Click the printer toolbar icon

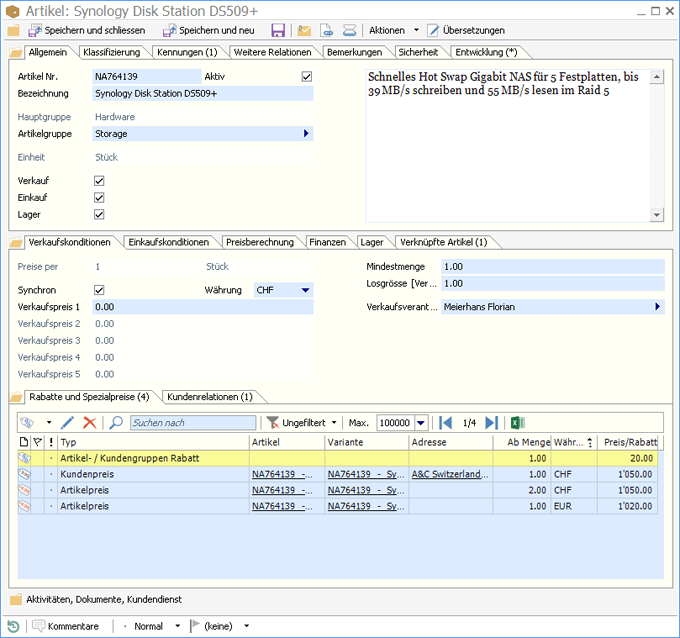(349, 30)
